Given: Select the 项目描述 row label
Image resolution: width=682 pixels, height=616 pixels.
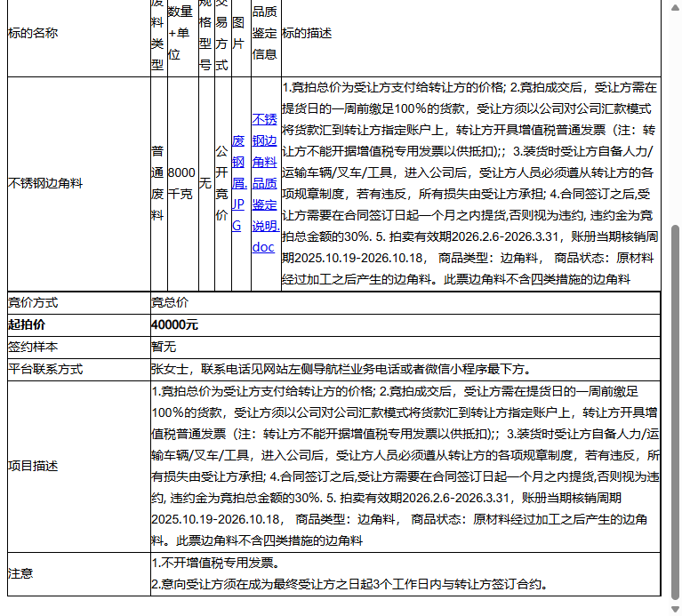Looking at the screenshot, I should (79, 466).
